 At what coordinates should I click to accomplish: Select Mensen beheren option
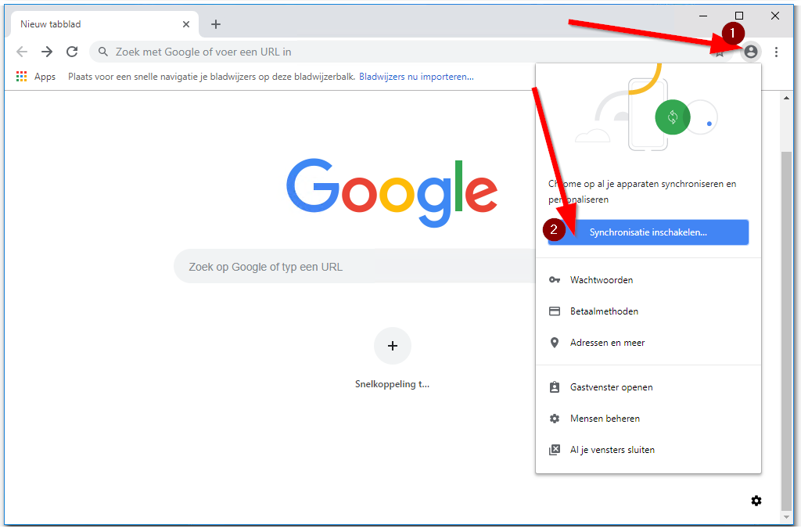tap(648, 419)
